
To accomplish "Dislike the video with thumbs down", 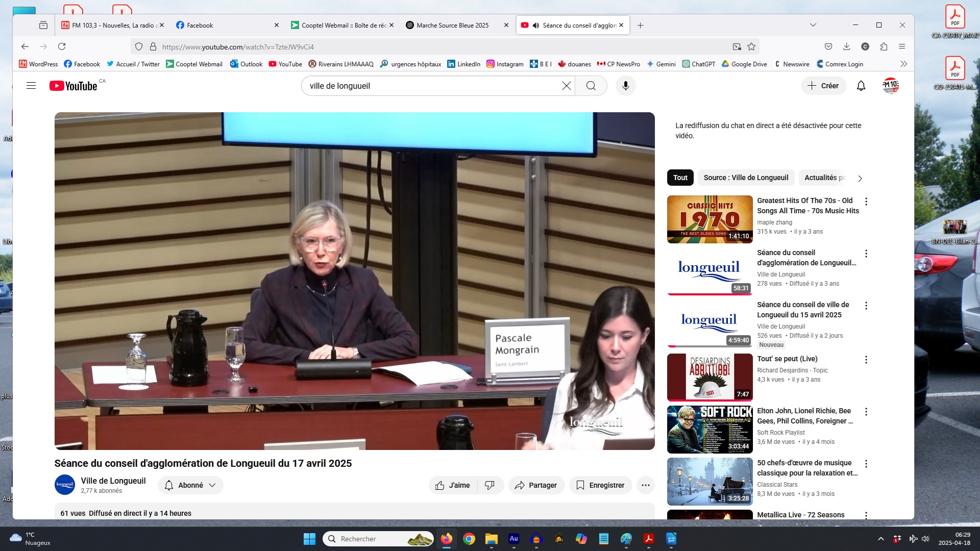I will click(x=489, y=485).
